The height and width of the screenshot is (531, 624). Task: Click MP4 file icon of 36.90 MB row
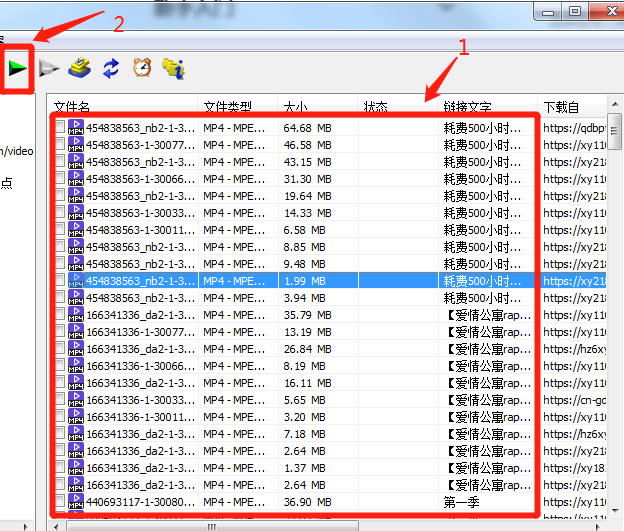76,501
